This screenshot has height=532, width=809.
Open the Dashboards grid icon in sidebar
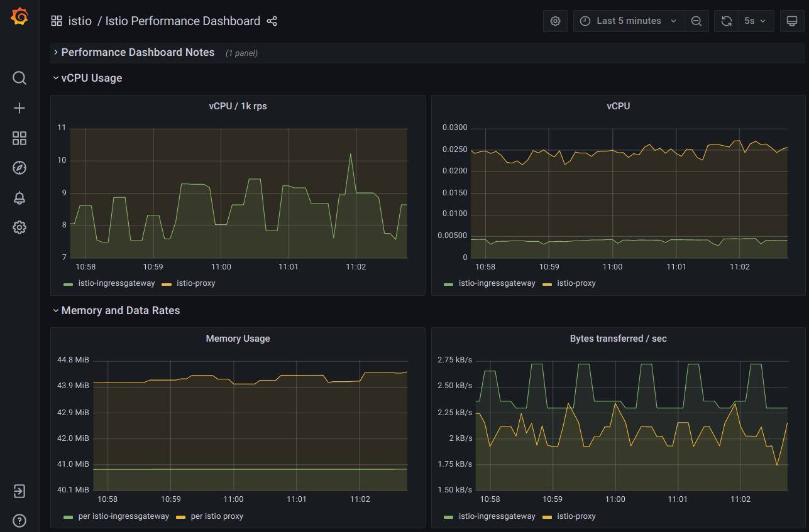pos(19,138)
